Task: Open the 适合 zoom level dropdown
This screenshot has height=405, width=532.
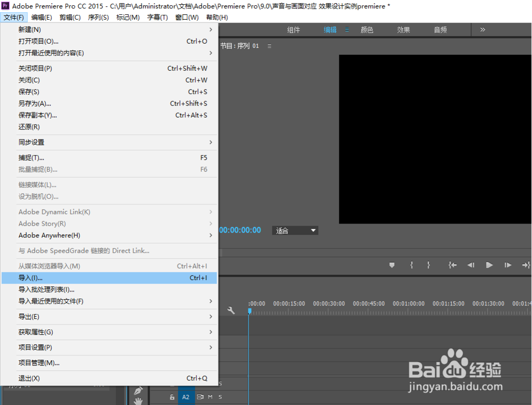Action: [295, 230]
